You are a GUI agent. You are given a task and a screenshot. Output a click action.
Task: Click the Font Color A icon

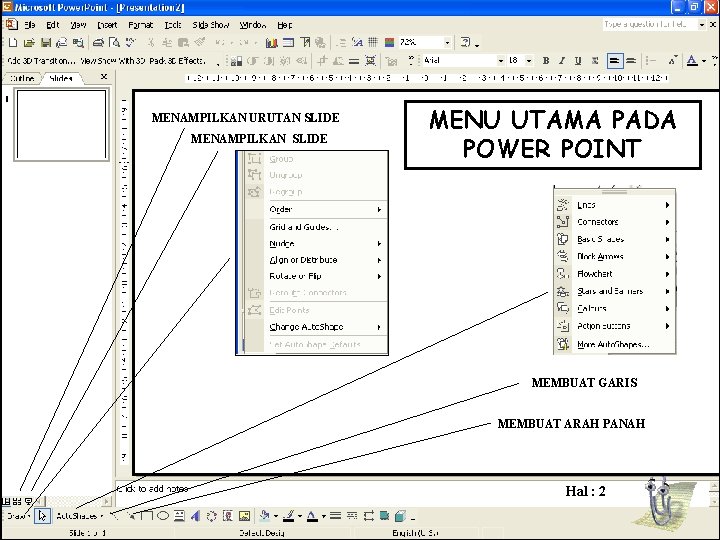[x=692, y=61]
